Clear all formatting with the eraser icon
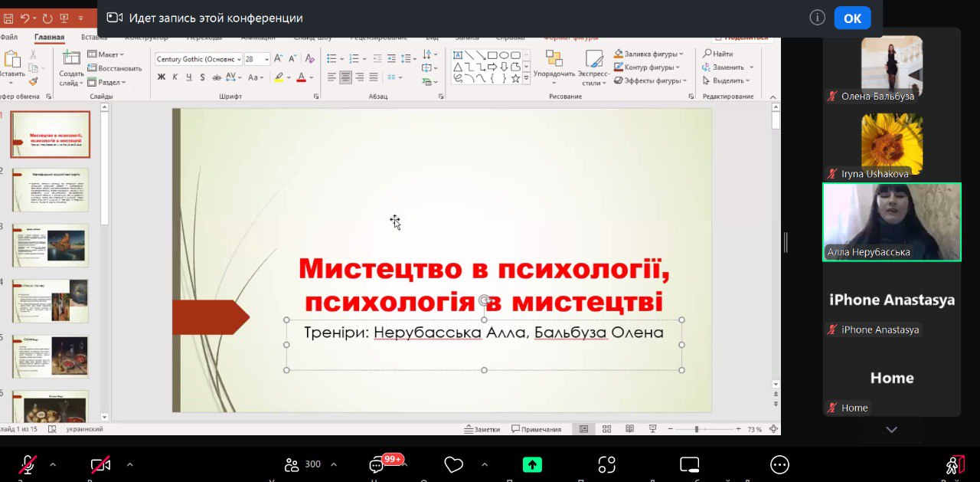980x482 pixels. coord(310,58)
